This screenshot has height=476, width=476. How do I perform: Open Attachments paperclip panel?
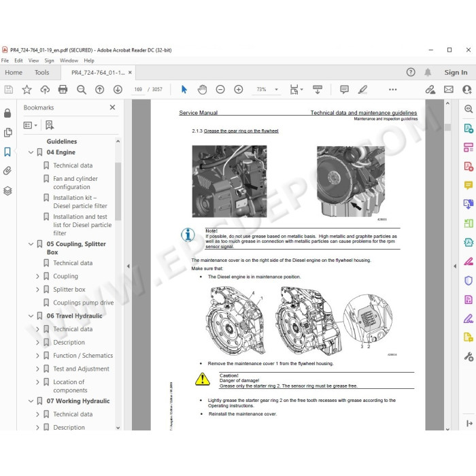click(7, 171)
